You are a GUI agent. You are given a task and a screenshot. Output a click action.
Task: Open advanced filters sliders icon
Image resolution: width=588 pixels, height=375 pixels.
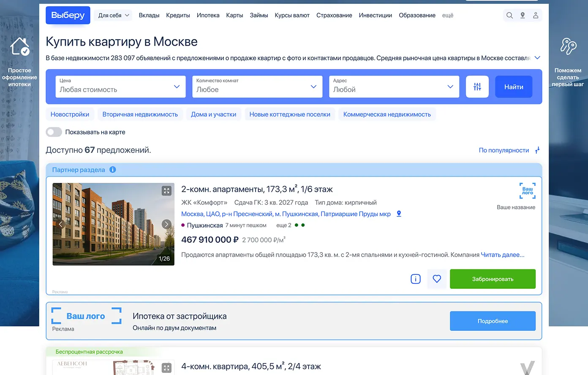coord(477,87)
